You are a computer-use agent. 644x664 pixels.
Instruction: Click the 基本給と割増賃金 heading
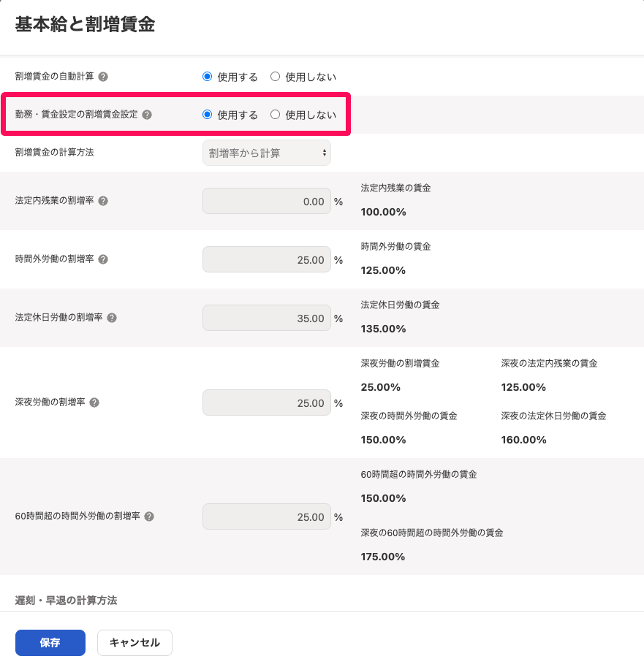86,24
